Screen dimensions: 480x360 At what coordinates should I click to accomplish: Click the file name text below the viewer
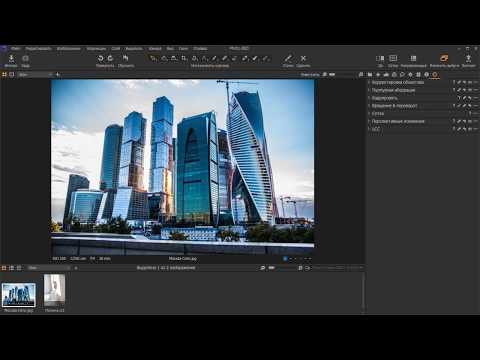click(183, 259)
